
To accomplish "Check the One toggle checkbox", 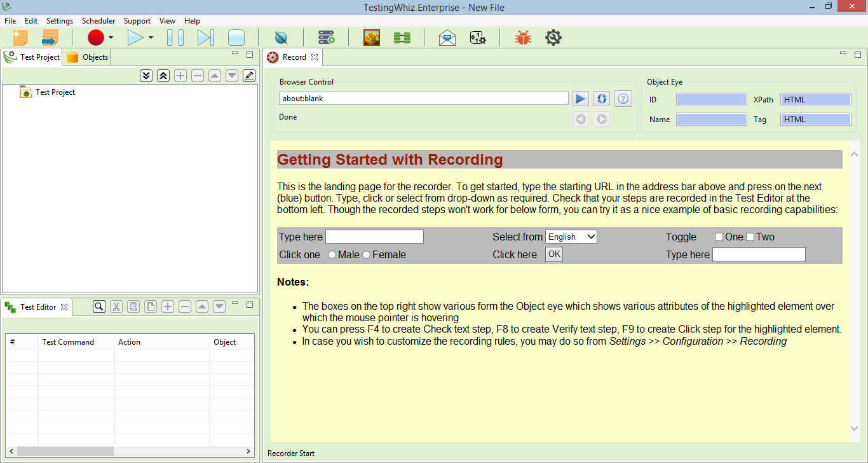I will [x=719, y=237].
